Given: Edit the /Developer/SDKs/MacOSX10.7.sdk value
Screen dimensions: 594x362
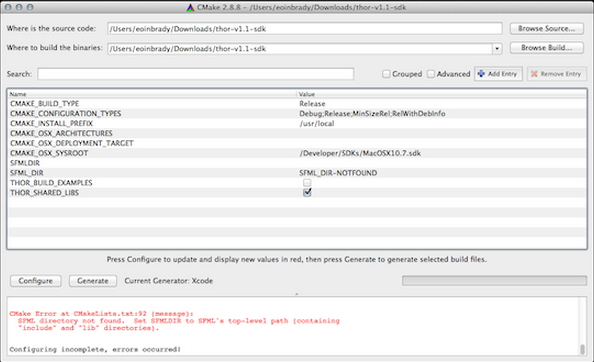Looking at the screenshot, I should tap(360, 153).
